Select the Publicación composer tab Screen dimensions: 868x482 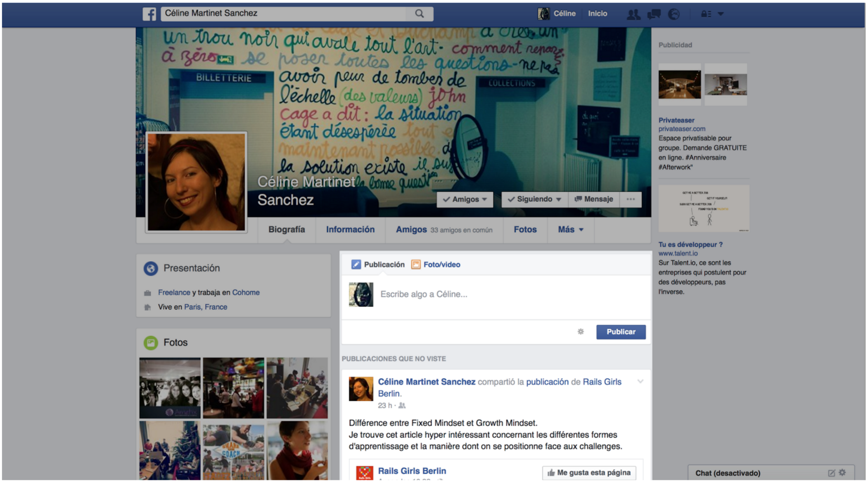[378, 265]
